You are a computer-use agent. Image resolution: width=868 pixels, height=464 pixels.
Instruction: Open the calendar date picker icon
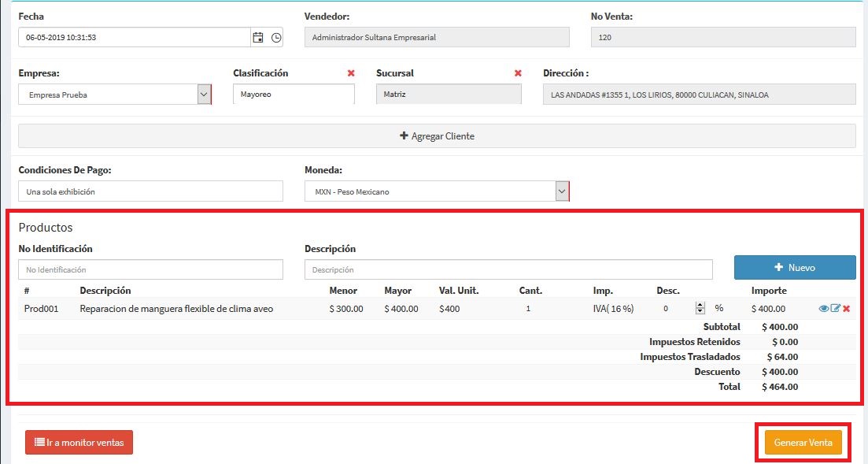pos(257,37)
